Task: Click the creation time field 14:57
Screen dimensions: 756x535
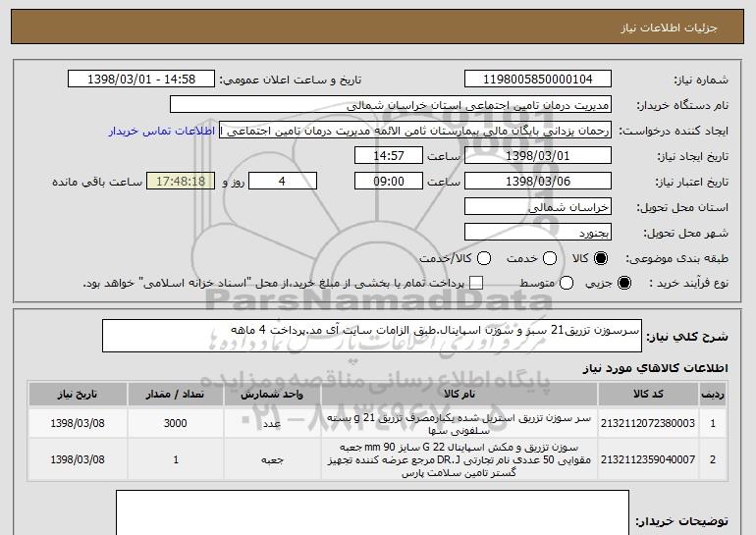Action: (389, 156)
